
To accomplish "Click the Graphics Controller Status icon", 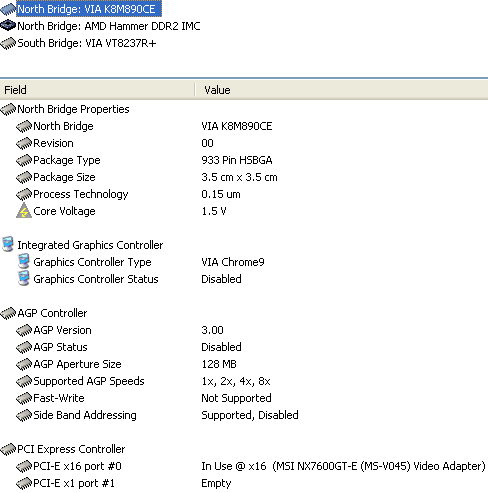I will tap(24, 278).
